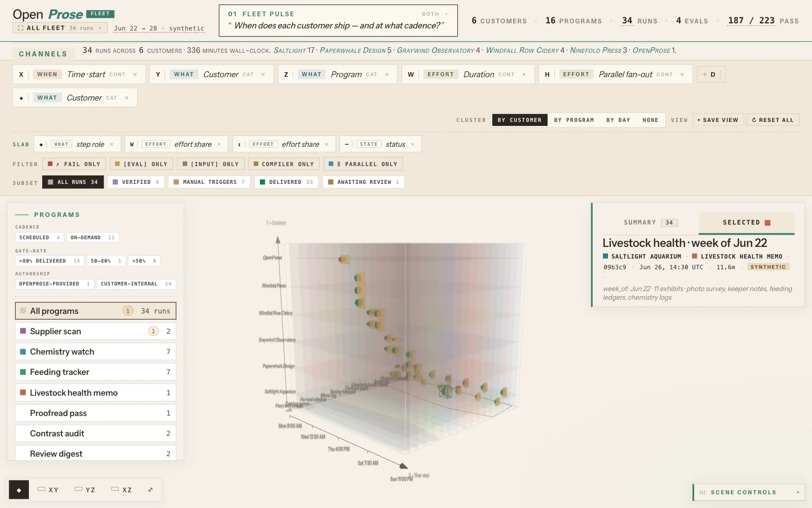Click the Supplier scan purple swatch

click(x=23, y=331)
